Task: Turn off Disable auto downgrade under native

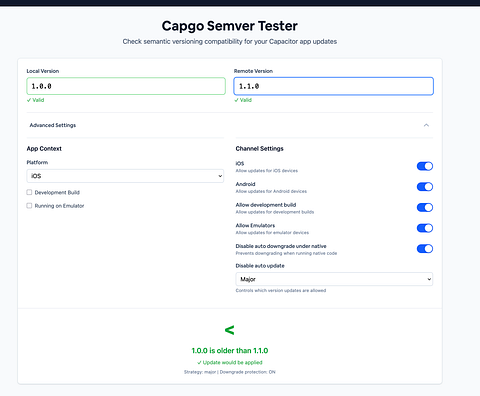Action: click(x=425, y=249)
